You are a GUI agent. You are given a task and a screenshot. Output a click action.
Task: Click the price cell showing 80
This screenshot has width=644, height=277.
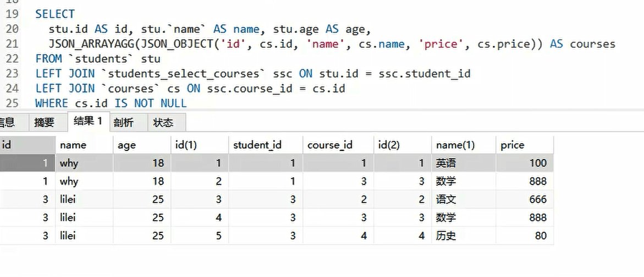click(x=540, y=236)
